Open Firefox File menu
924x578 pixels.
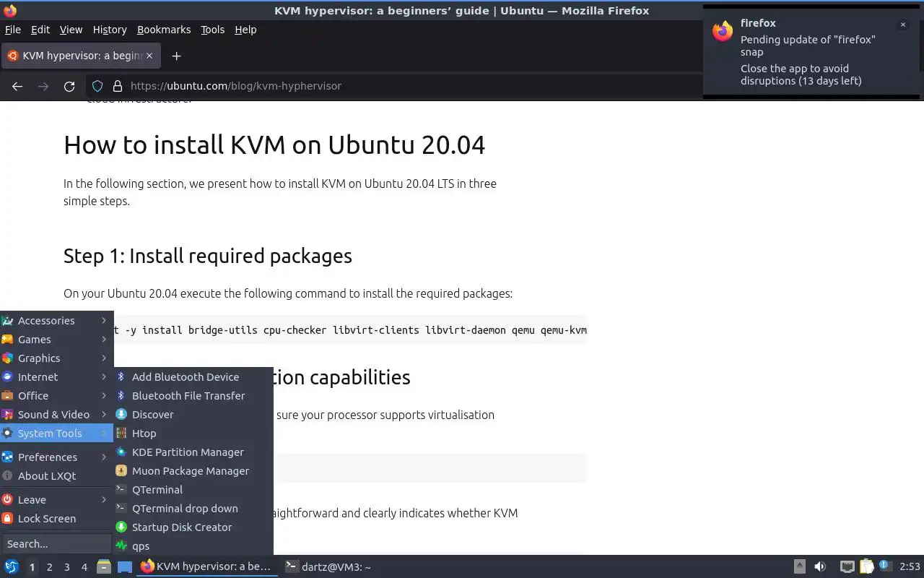coord(13,30)
